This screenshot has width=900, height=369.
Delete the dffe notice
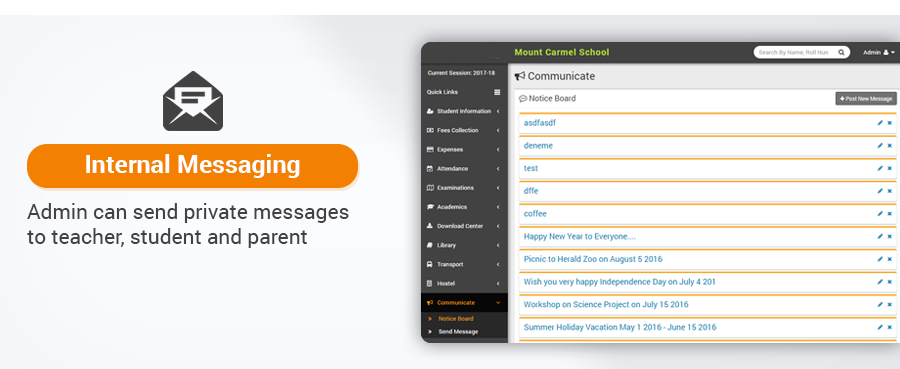(890, 191)
